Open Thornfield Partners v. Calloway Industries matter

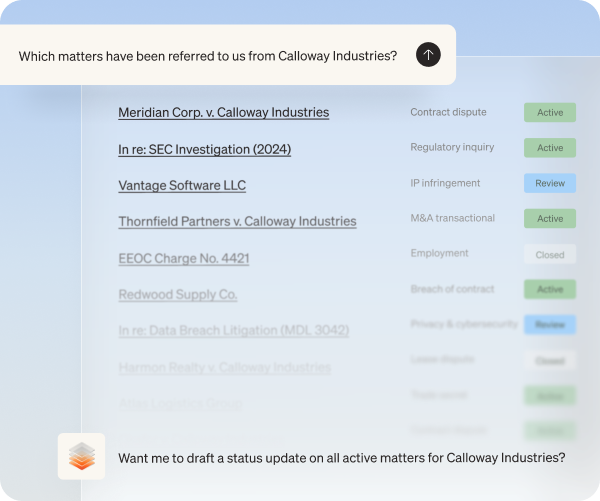coord(237,221)
